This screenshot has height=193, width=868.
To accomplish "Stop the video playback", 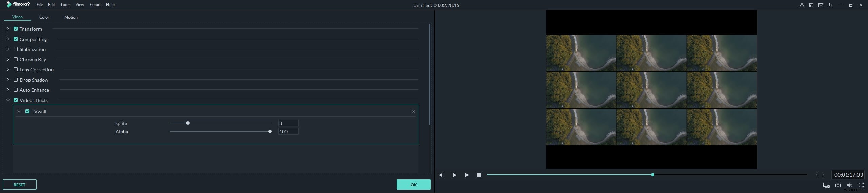I will [479, 175].
